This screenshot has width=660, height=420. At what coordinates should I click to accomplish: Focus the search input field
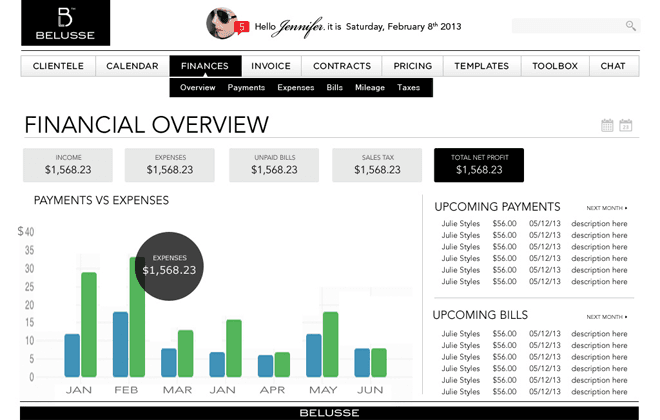[576, 26]
